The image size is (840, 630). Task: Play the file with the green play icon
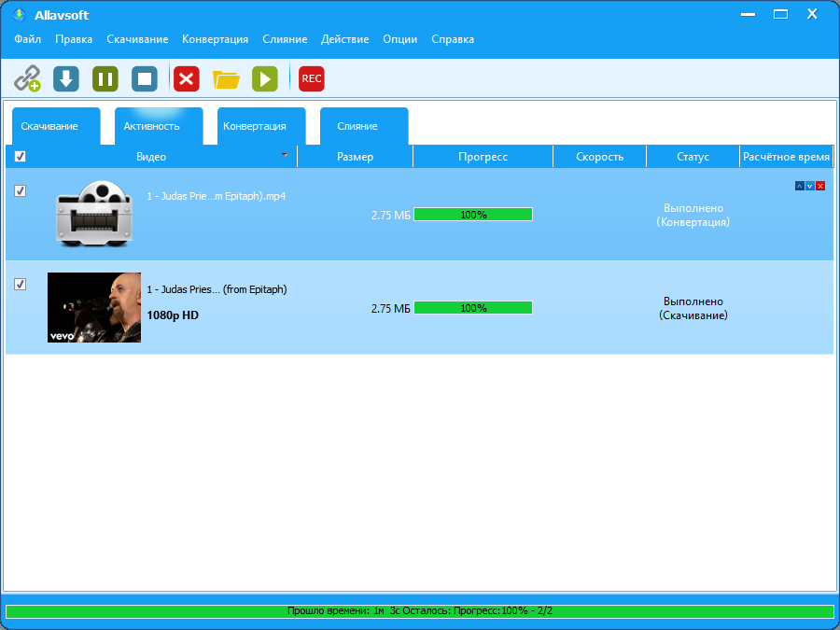tap(265, 78)
